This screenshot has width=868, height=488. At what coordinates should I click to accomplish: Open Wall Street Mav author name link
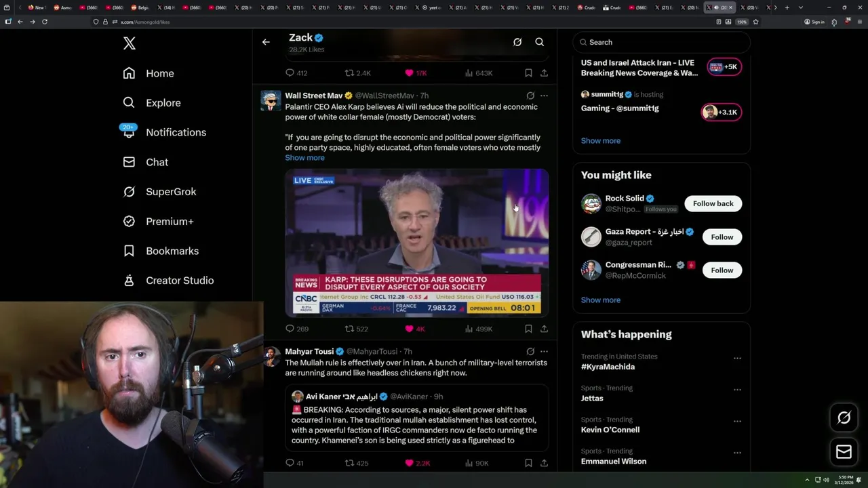314,96
